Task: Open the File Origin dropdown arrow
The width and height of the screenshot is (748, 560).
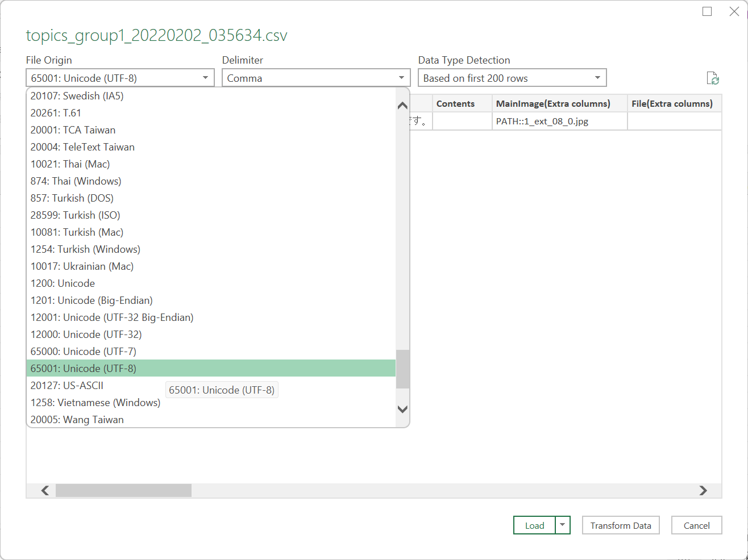Action: pyautogui.click(x=206, y=77)
